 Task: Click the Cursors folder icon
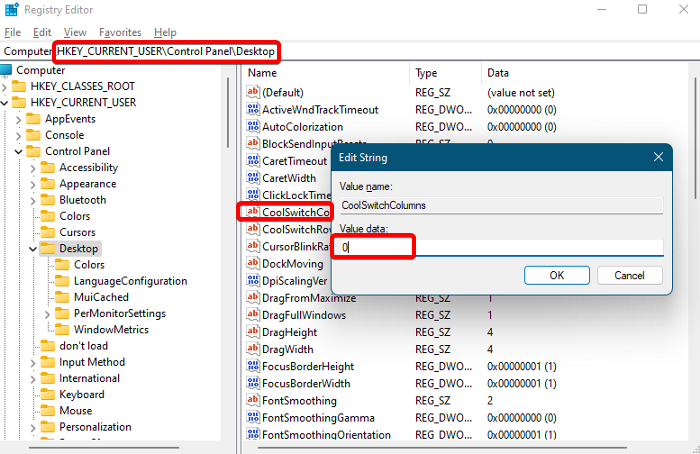[48, 232]
